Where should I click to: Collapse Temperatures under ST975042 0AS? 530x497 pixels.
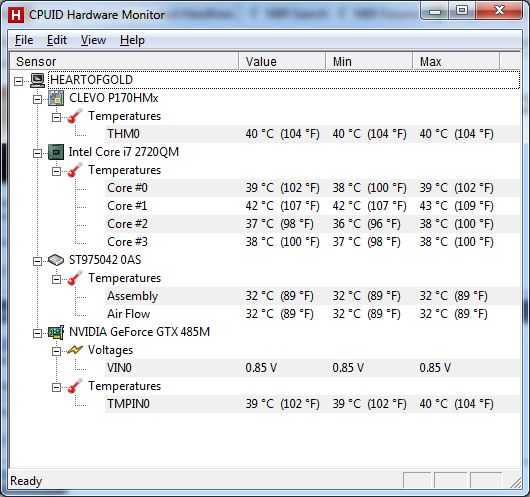pos(56,279)
